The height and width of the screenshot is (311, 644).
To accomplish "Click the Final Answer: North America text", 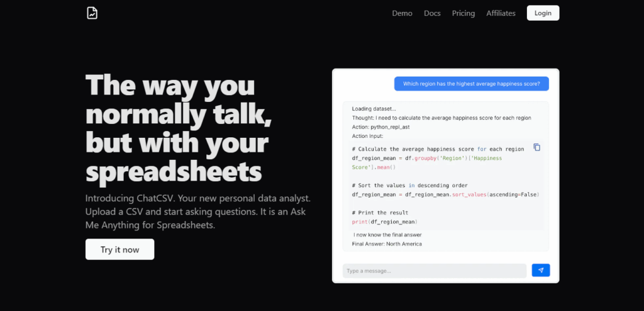I will [387, 244].
